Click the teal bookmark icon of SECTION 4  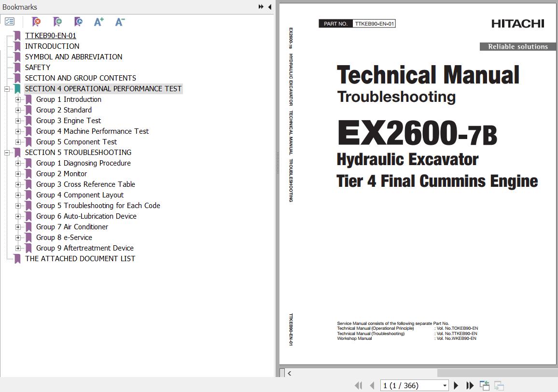coord(17,89)
